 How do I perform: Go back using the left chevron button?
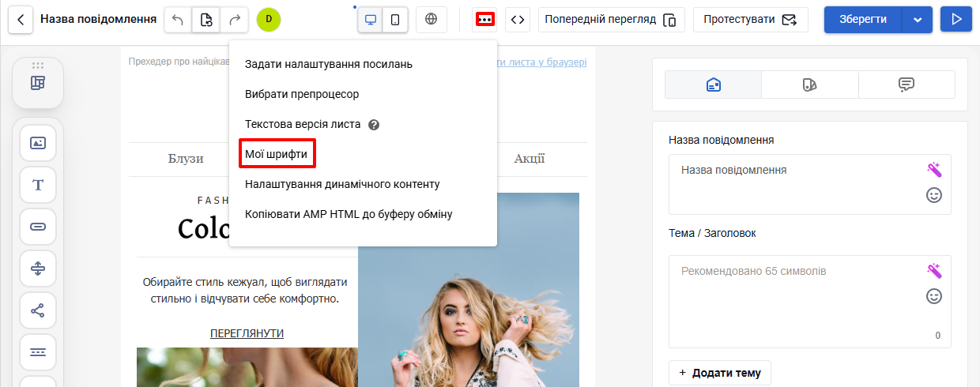coord(21,20)
